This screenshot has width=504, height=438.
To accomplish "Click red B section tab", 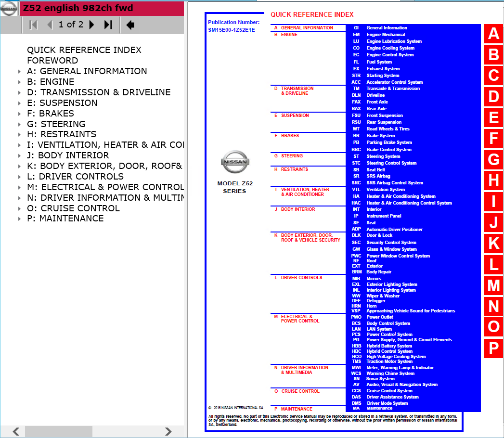I will coord(494,54).
